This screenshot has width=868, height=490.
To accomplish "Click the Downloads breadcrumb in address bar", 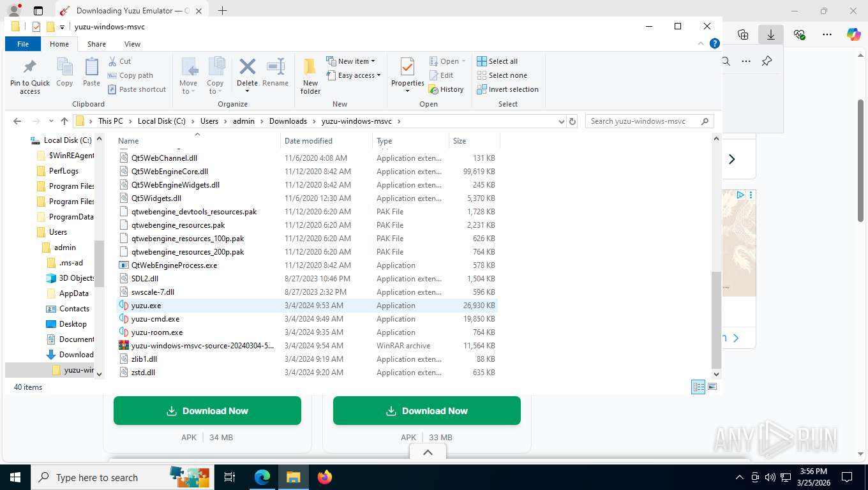I will 288,121.
